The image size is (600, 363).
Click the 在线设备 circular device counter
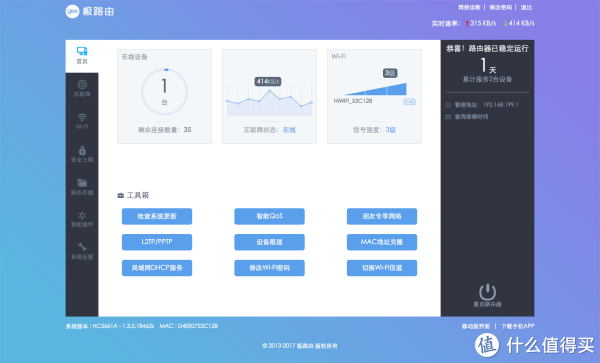click(165, 92)
